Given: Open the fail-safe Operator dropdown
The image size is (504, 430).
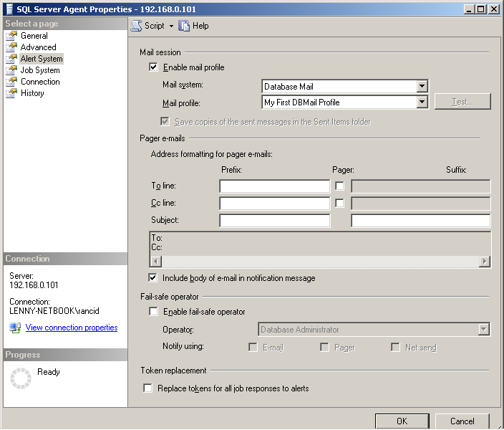Looking at the screenshot, I should coord(484,329).
